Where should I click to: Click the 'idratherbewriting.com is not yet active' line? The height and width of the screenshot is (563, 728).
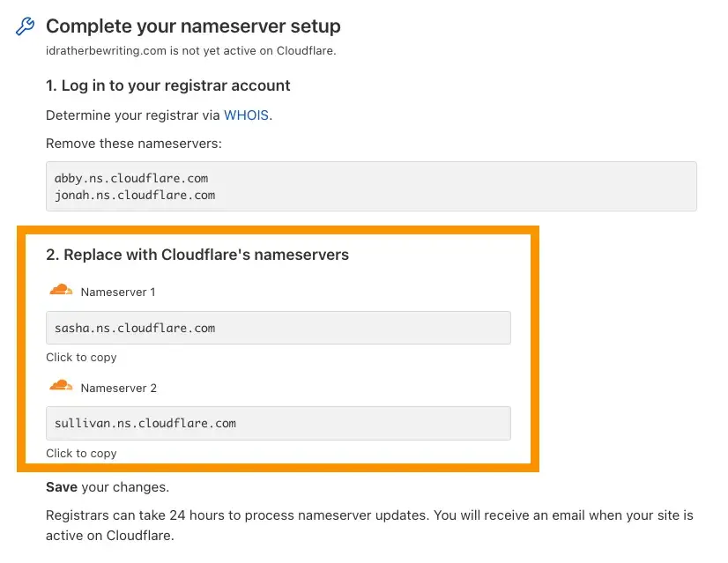point(191,50)
